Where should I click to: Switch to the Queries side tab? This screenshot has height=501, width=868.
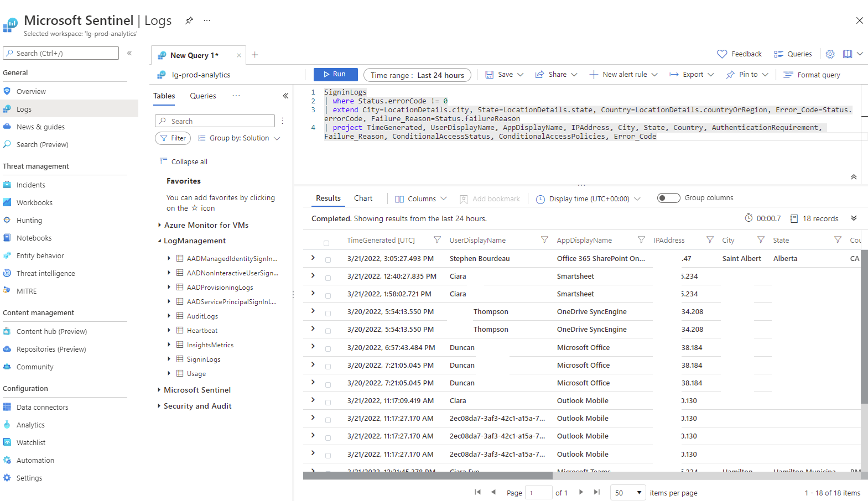[x=203, y=96]
